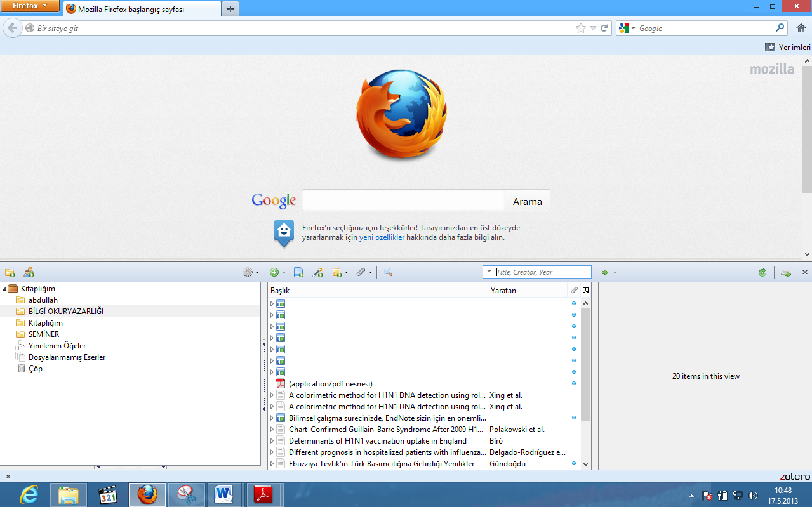Open Microsoft Word from taskbar
The height and width of the screenshot is (507, 812).
pyautogui.click(x=224, y=494)
